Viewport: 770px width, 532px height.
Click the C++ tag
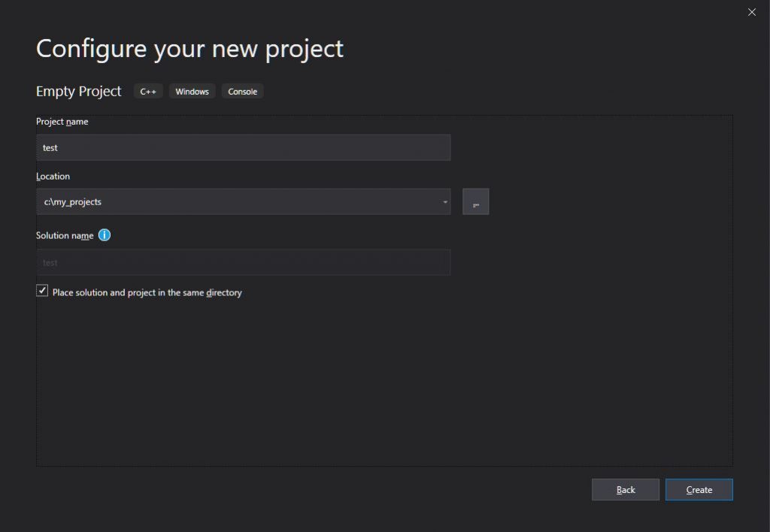[x=148, y=91]
